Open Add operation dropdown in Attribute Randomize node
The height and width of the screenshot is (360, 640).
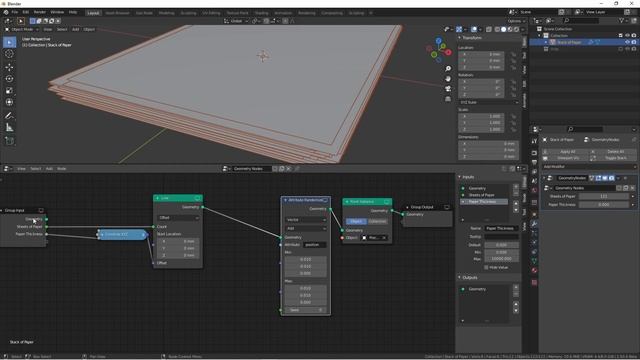tap(306, 229)
